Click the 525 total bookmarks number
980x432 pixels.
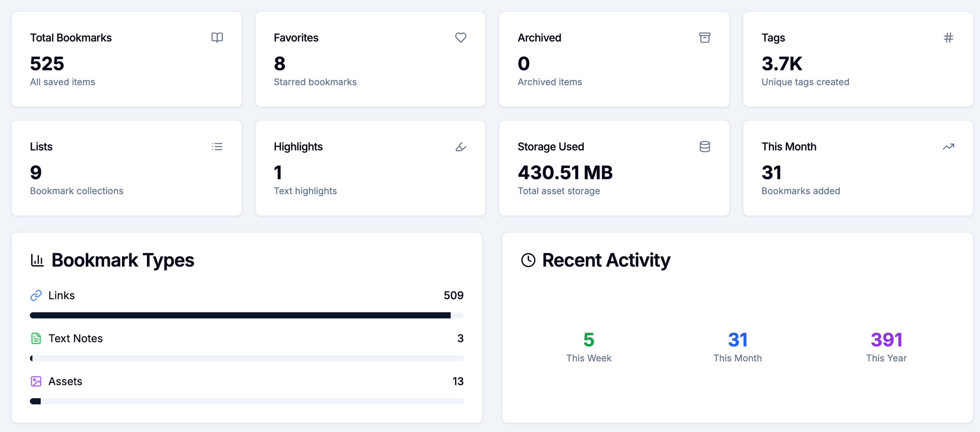click(x=47, y=64)
